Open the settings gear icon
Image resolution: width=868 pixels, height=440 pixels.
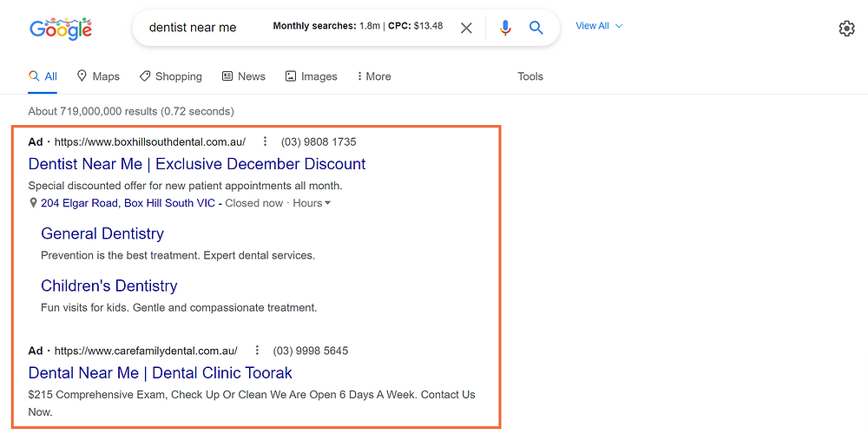(846, 29)
